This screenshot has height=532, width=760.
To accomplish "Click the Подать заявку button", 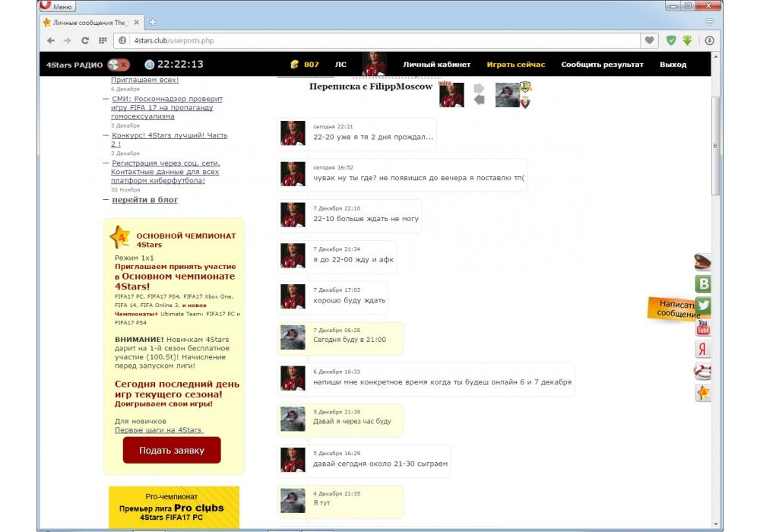I will coord(172,450).
